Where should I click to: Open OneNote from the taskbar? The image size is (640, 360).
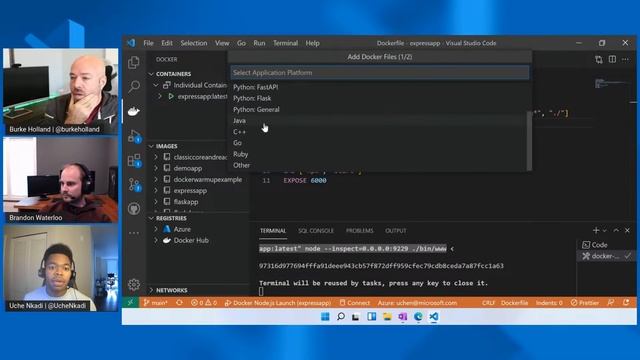402,317
